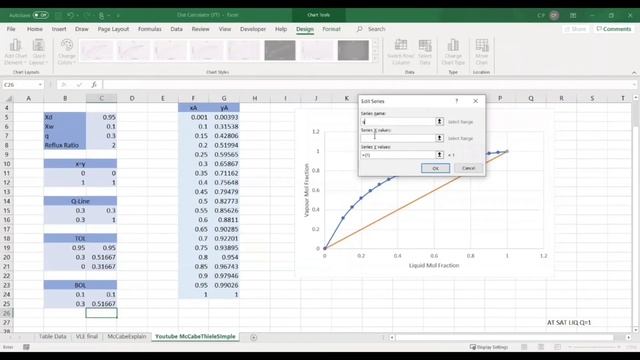Open the Formulas ribbon tab
This screenshot has width=640, height=360.
[150, 29]
